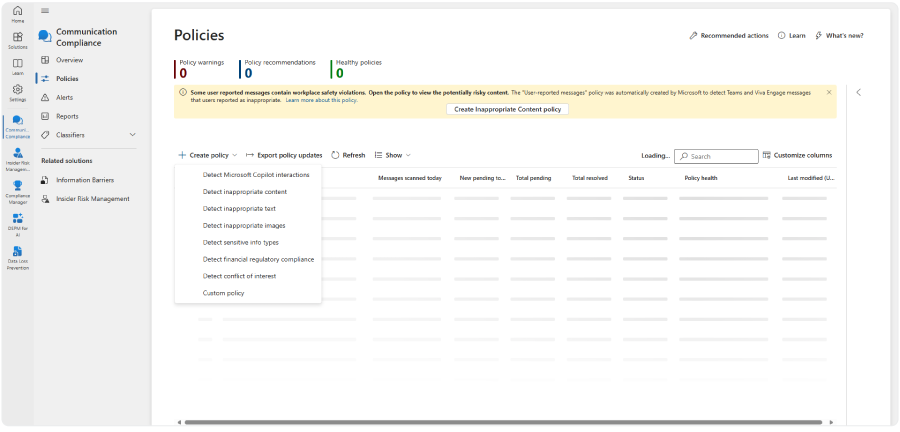Open Customize columns
The width and height of the screenshot is (900, 432).
click(797, 155)
